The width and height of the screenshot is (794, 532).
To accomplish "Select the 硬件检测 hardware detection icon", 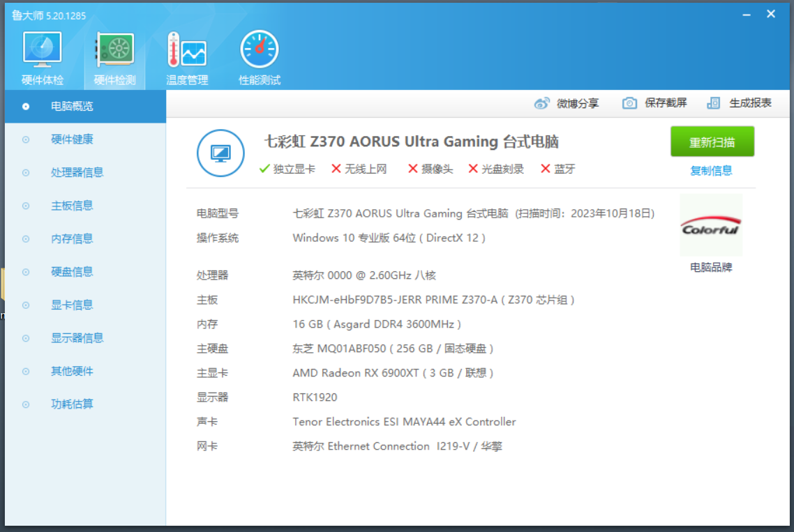I will click(x=115, y=50).
